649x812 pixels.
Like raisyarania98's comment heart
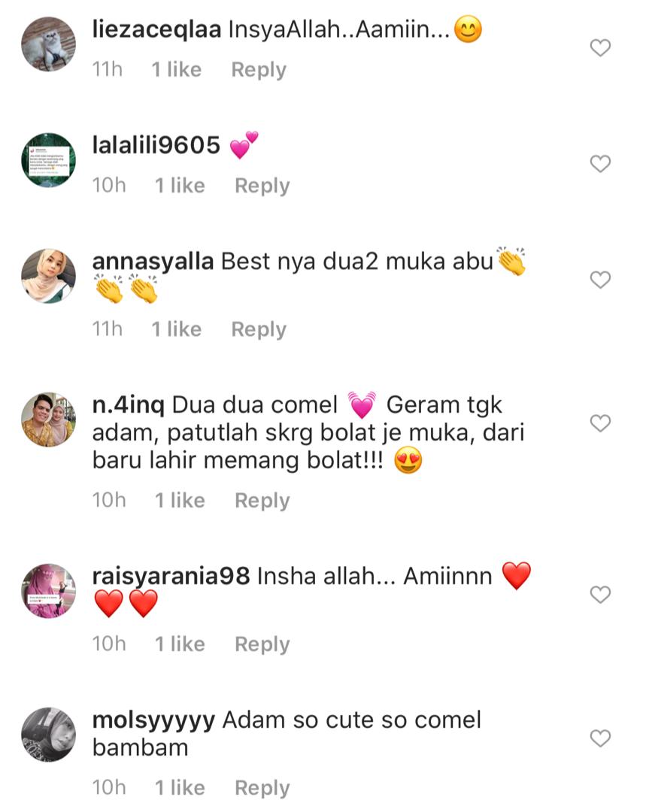[600, 595]
